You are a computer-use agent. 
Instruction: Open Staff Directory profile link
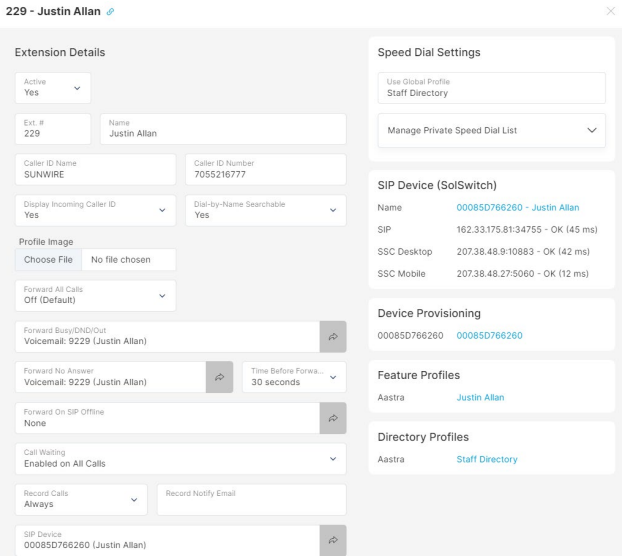point(487,459)
